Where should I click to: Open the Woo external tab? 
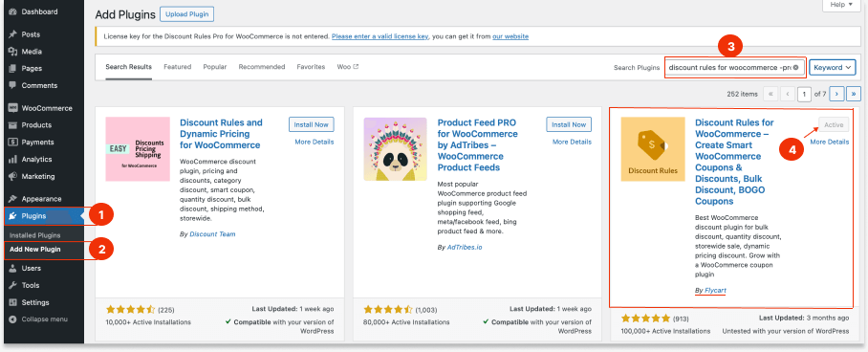348,67
